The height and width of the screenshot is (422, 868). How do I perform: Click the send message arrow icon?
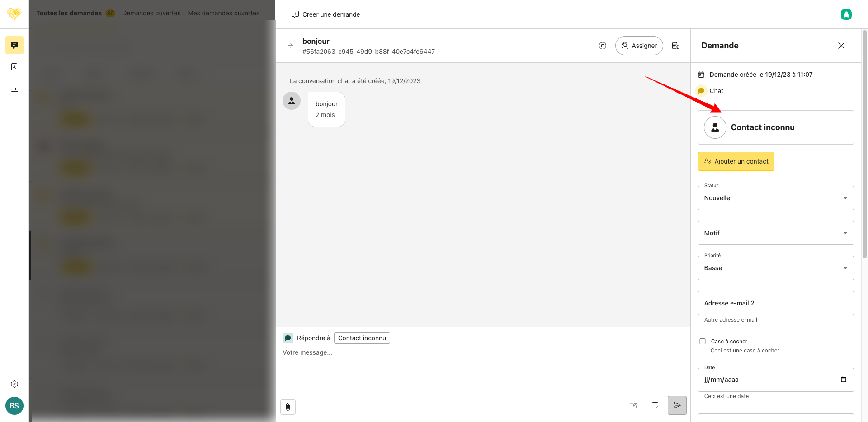(x=677, y=405)
